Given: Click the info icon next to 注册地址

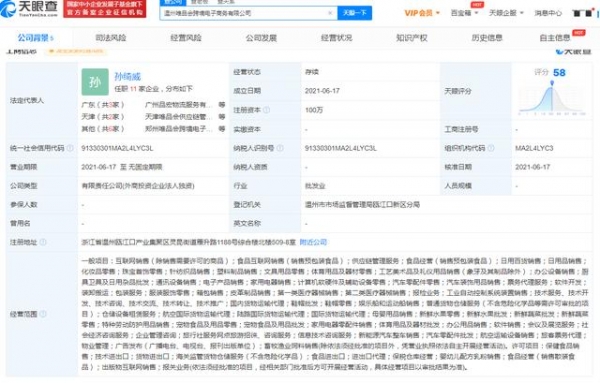Looking at the screenshot, I should click(x=43, y=242).
